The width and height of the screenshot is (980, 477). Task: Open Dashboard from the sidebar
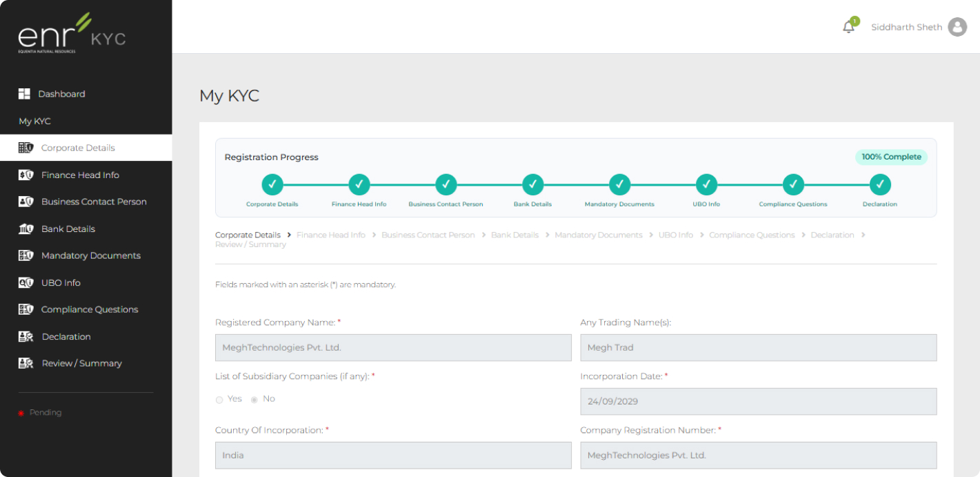click(61, 94)
